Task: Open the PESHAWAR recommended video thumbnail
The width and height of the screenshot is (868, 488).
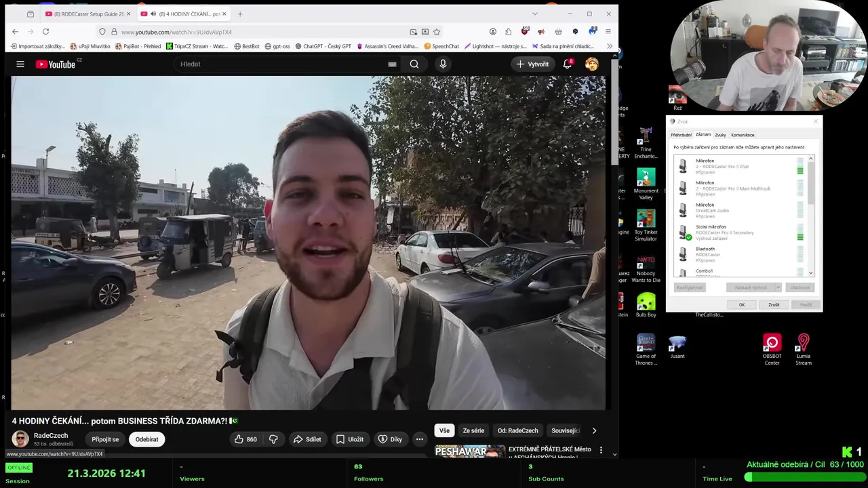Action: tap(470, 451)
